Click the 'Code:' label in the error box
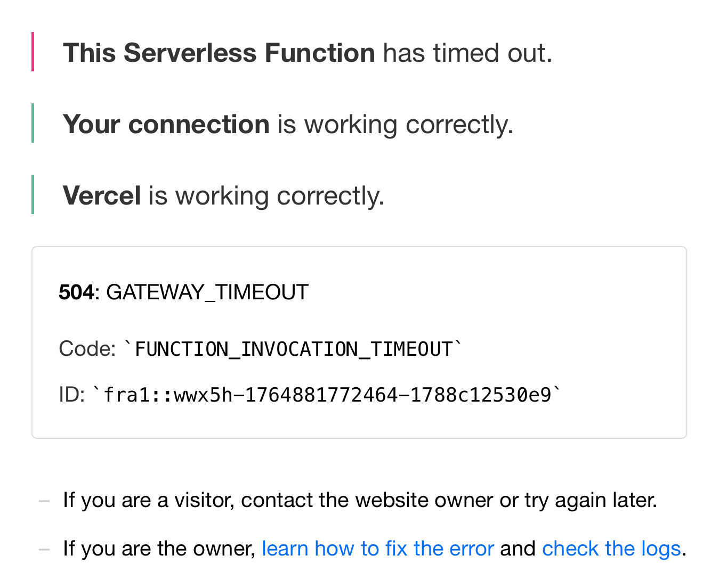The image size is (727, 588). click(87, 349)
